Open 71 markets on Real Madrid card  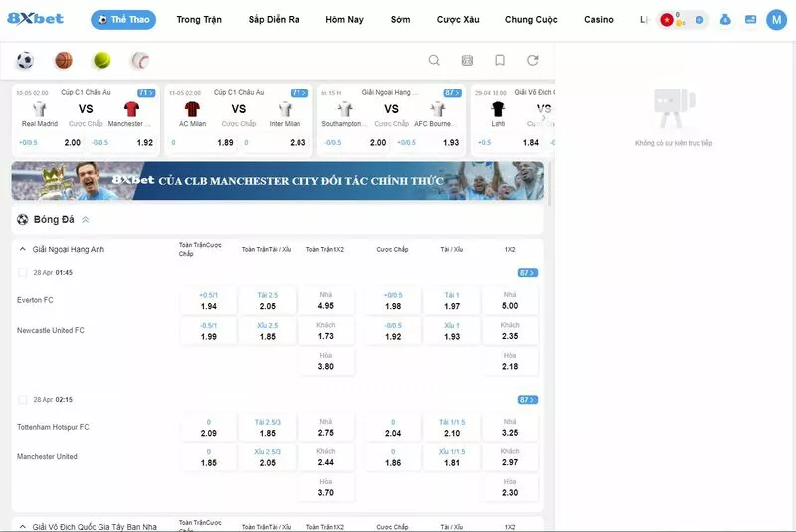click(146, 93)
